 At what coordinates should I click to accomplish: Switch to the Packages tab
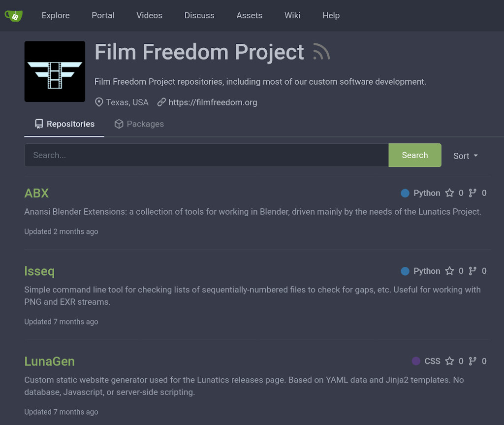click(139, 124)
